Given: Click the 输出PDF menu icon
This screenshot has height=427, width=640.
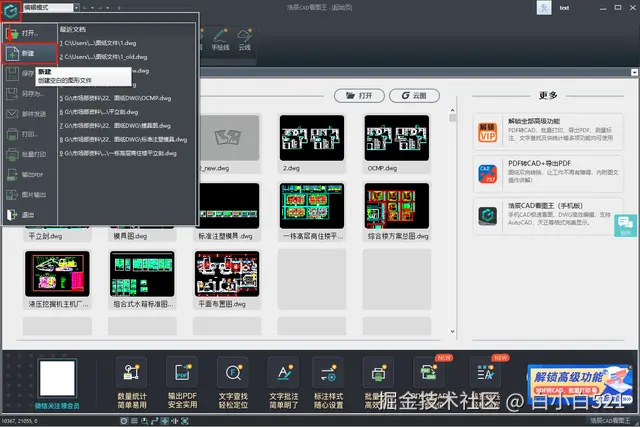Looking at the screenshot, I should (12, 175).
